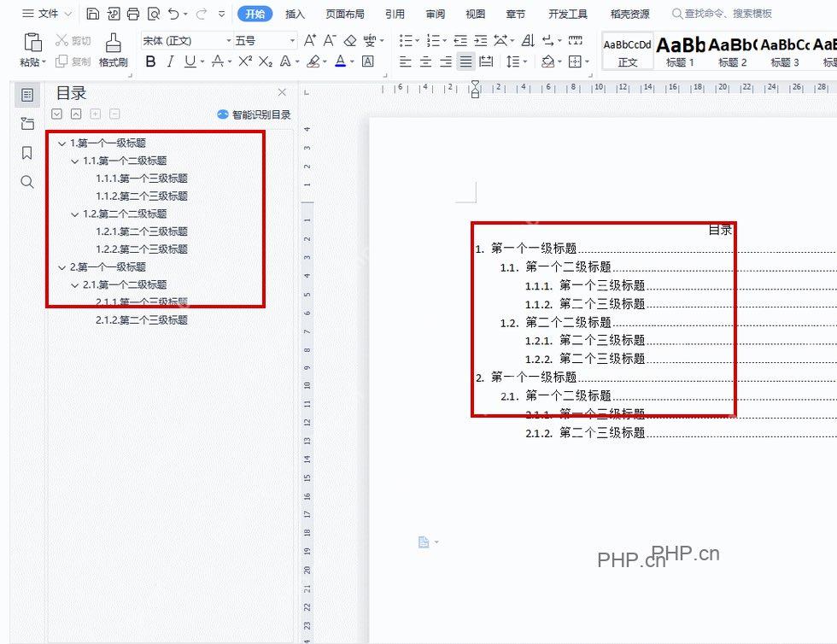Open the 引用 ribbon tab
This screenshot has width=837, height=644.
click(395, 14)
